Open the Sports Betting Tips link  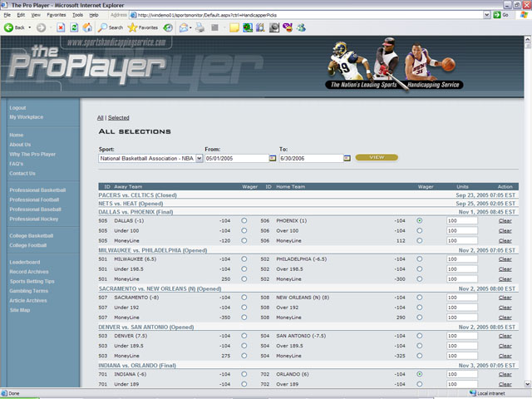click(x=32, y=281)
